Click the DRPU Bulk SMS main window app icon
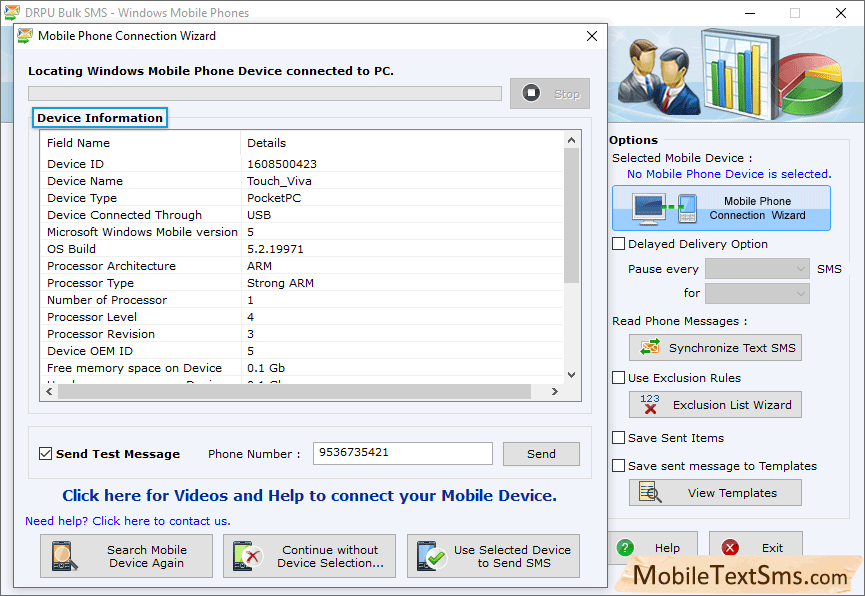This screenshot has width=865, height=596. pyautogui.click(x=12, y=12)
